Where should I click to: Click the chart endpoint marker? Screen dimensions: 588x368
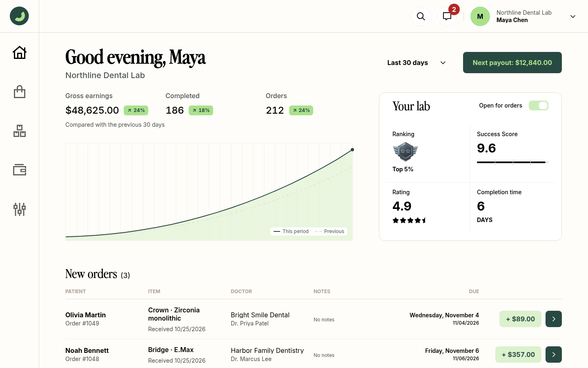[x=352, y=150]
